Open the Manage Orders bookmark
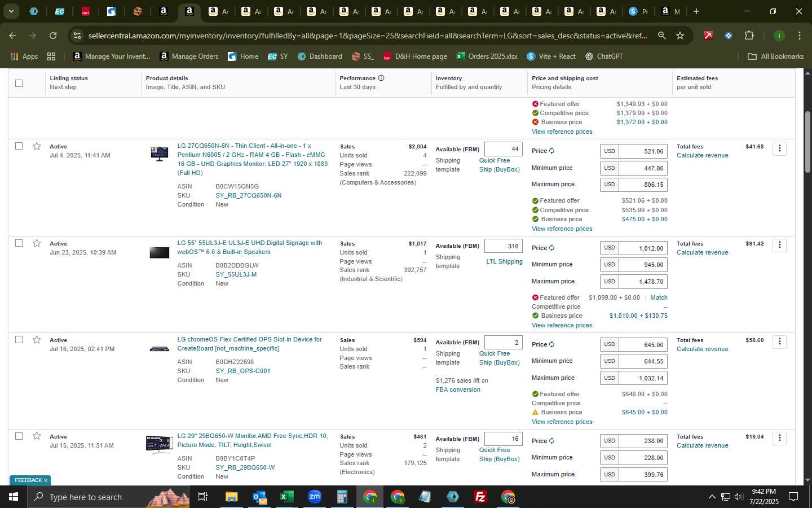 tap(189, 56)
